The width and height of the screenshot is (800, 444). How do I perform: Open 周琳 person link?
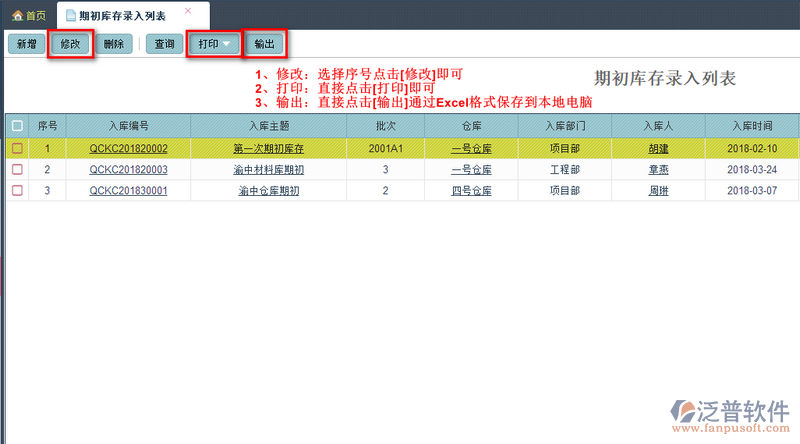coord(658,190)
